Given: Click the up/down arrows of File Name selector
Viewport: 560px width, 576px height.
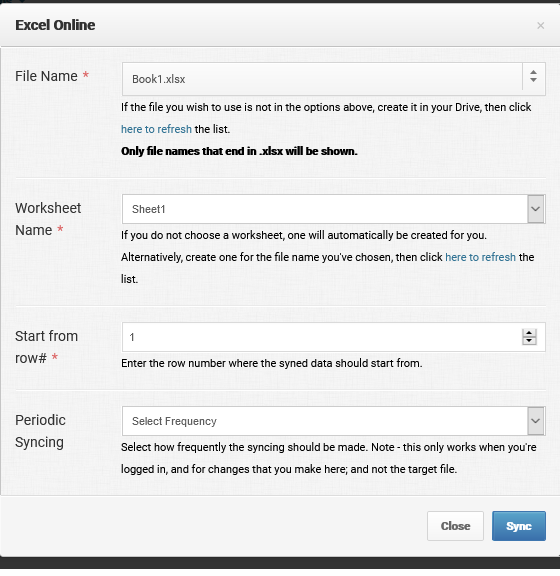Looking at the screenshot, I should (533, 76).
